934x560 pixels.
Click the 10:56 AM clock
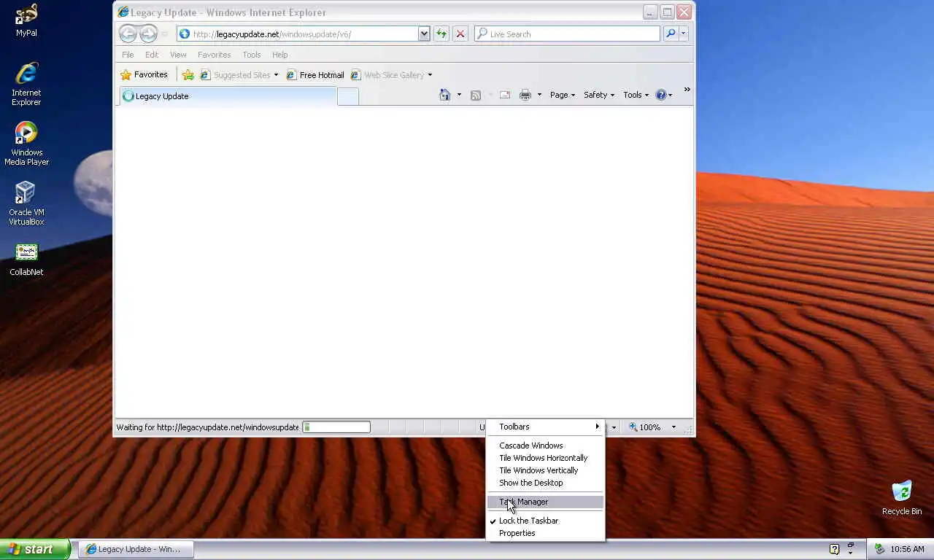coord(907,549)
